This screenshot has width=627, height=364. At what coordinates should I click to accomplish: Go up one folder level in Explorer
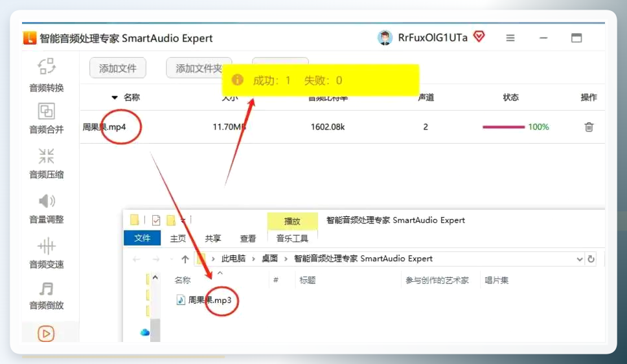(185, 259)
